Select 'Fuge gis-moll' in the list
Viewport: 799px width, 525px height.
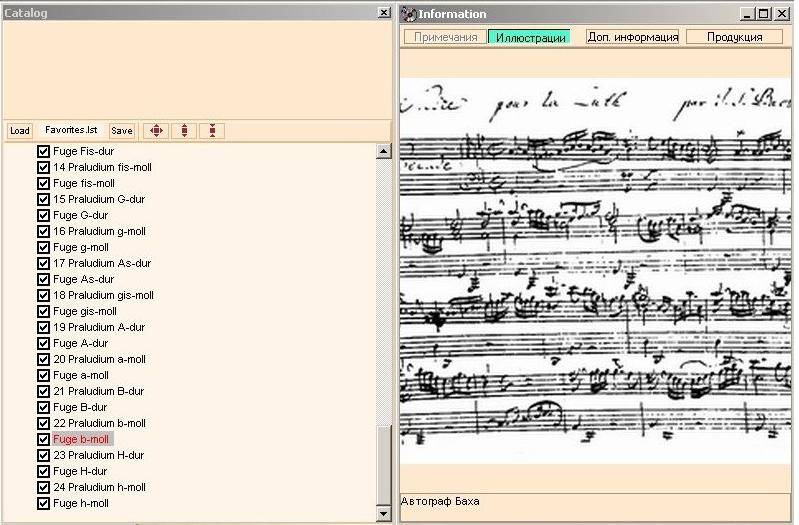tap(85, 311)
